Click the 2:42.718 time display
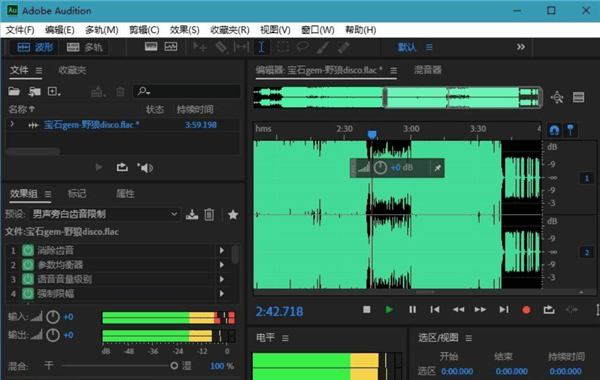 click(279, 312)
